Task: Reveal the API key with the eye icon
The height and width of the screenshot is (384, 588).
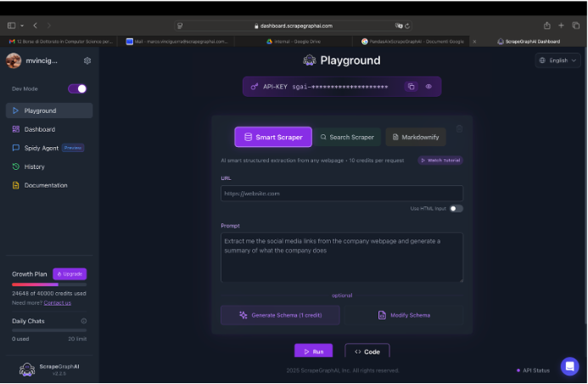Action: 428,87
